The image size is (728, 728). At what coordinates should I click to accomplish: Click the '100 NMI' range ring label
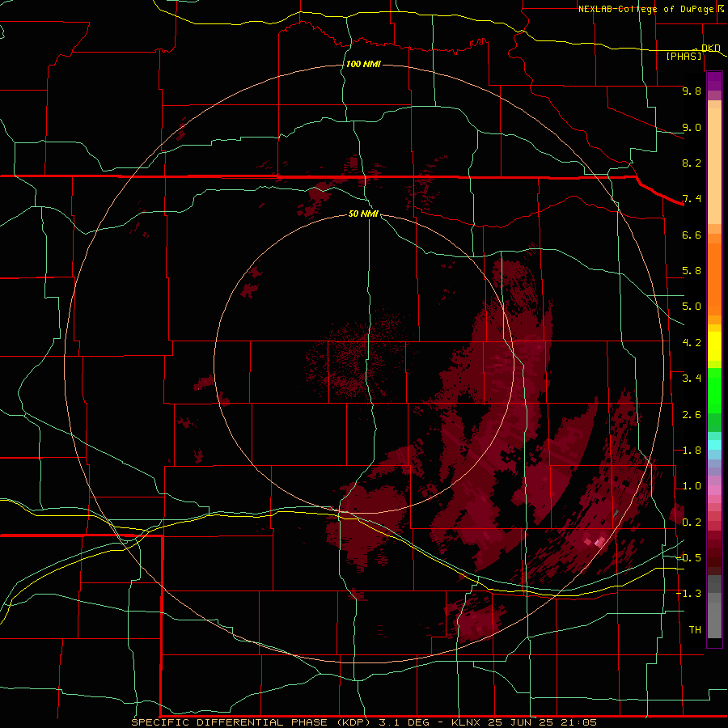pos(363,64)
